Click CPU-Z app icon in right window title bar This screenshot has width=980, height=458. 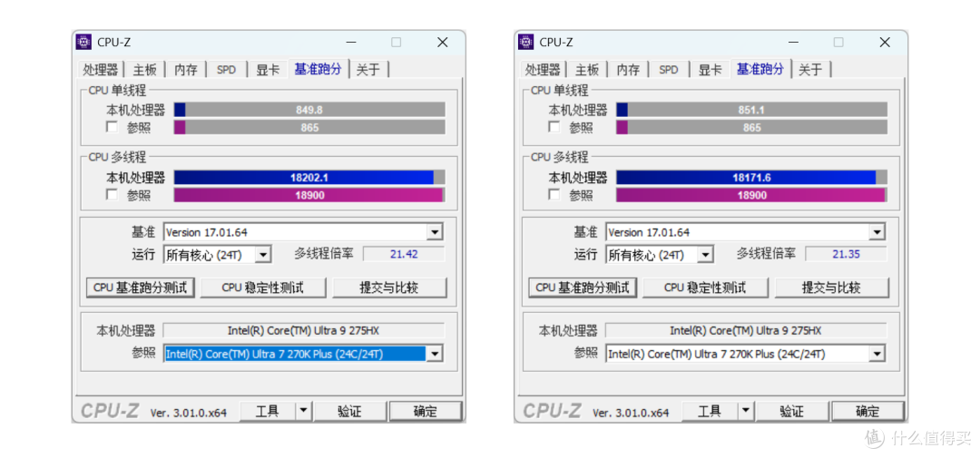pos(525,42)
